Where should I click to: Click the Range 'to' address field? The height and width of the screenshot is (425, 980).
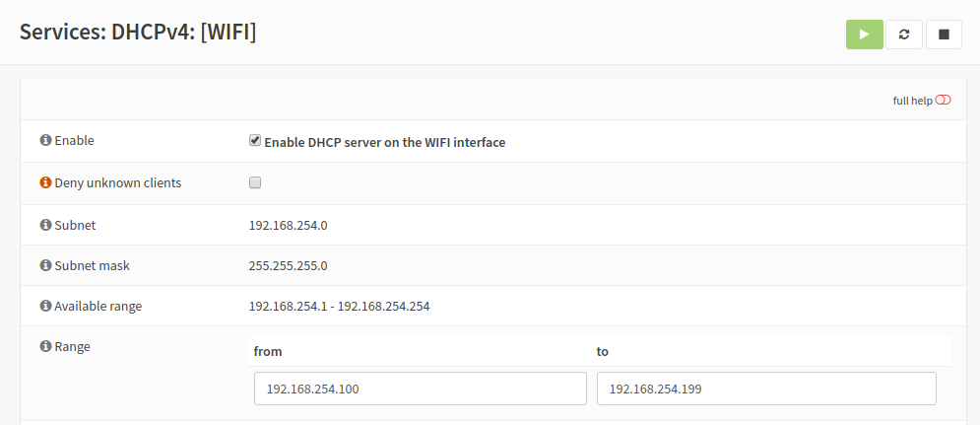[x=765, y=389]
